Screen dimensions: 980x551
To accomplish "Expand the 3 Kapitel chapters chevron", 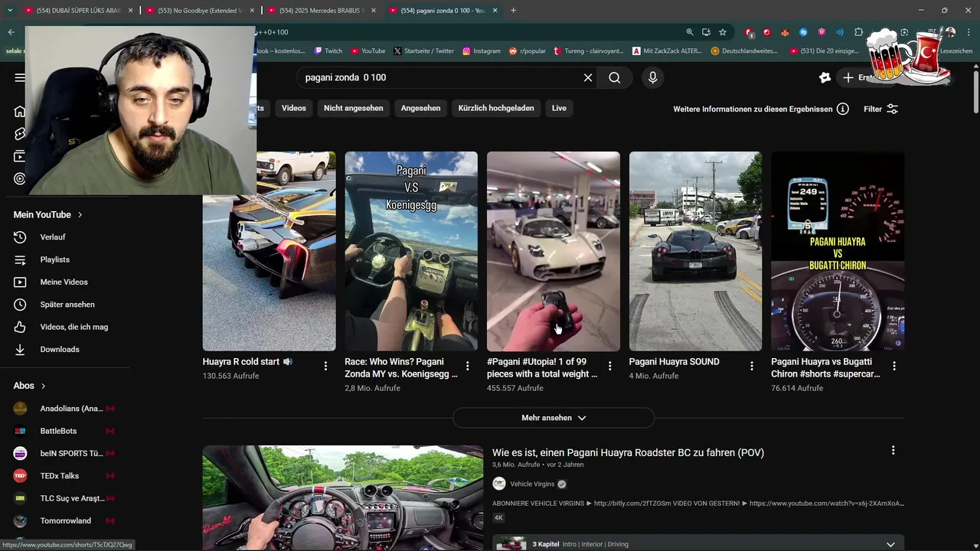I will coord(890,544).
